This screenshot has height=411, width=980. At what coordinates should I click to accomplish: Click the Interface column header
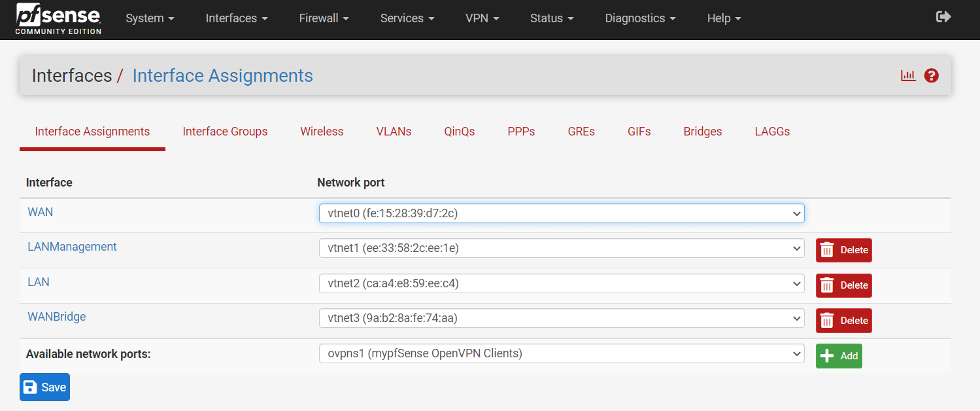click(x=49, y=183)
